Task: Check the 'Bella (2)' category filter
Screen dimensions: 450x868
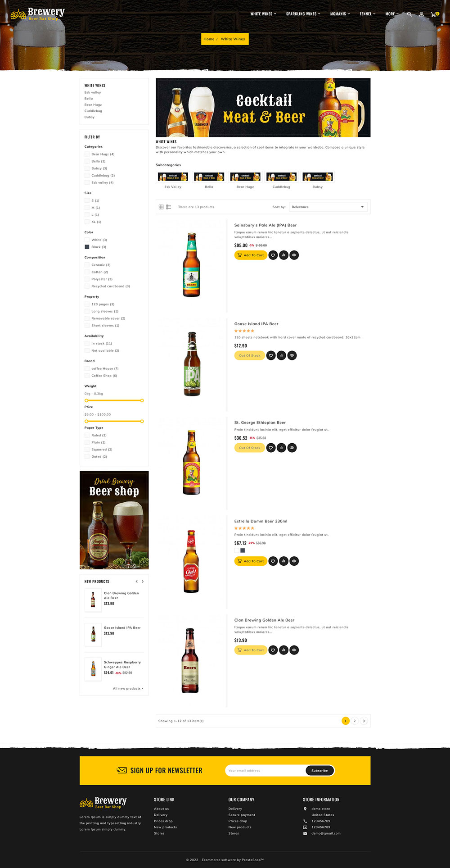Action: [87, 161]
